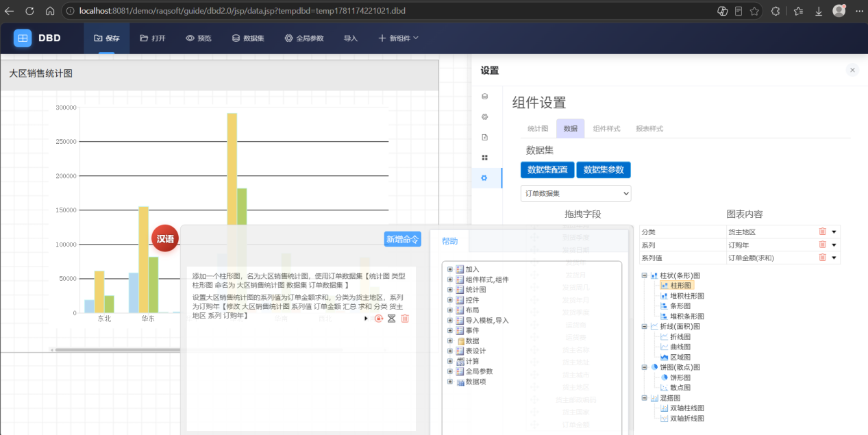Image resolution: width=868 pixels, height=435 pixels.
Task: Click the DBD logo icon
Action: pos(23,38)
